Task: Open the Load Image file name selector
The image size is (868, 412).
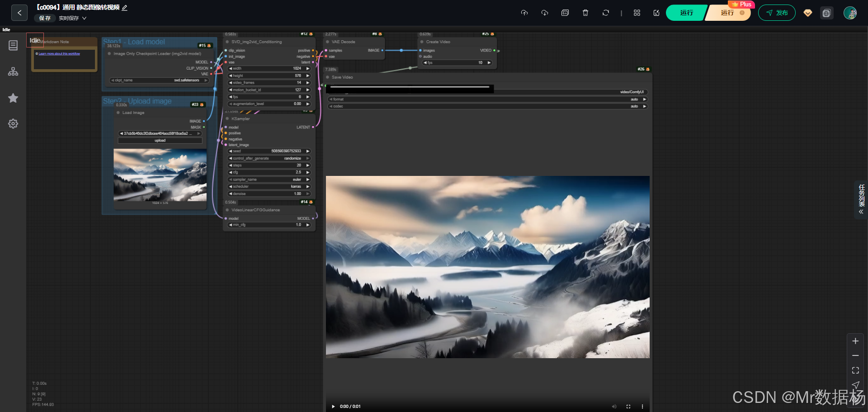Action: coord(160,133)
